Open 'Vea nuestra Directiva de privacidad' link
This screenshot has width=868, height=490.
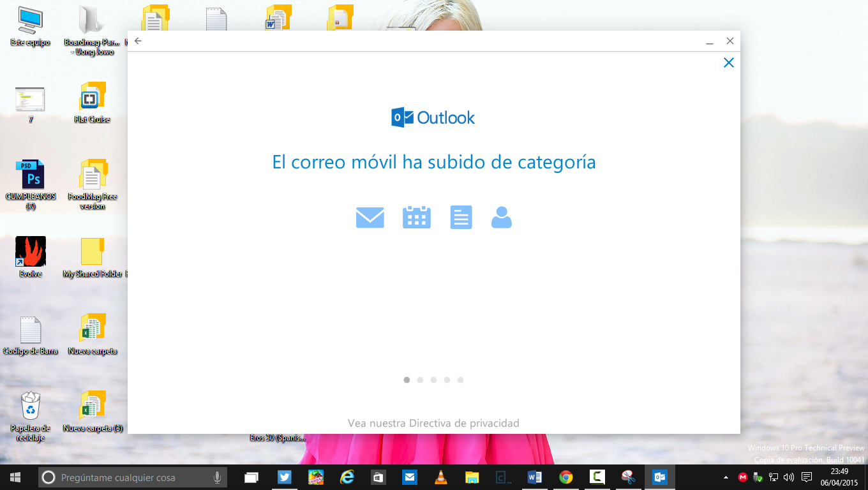tap(433, 423)
